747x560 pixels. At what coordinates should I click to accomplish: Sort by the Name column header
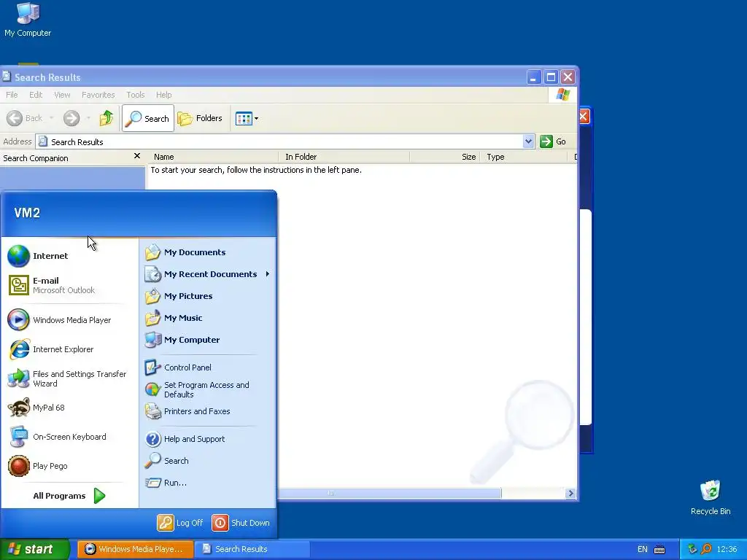tap(214, 157)
